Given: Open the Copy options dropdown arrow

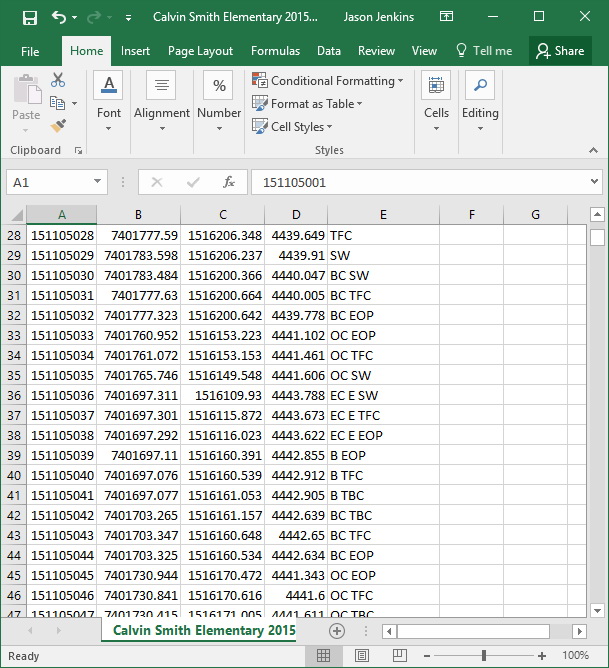Looking at the screenshot, I should 75,103.
